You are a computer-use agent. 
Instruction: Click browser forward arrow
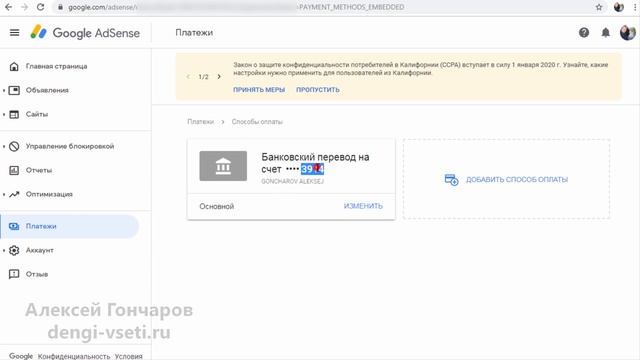(x=24, y=7)
